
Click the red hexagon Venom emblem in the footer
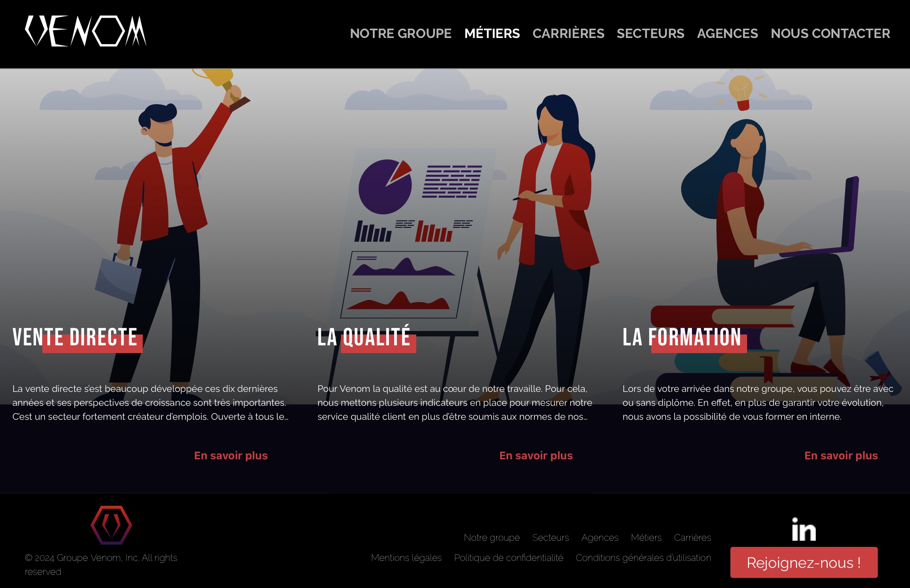(x=111, y=525)
